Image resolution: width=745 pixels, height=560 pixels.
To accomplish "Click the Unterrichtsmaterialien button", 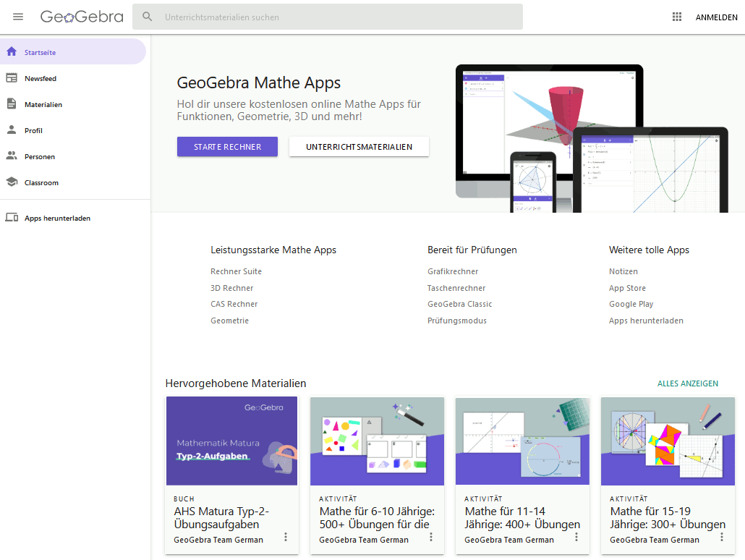I will (x=359, y=147).
